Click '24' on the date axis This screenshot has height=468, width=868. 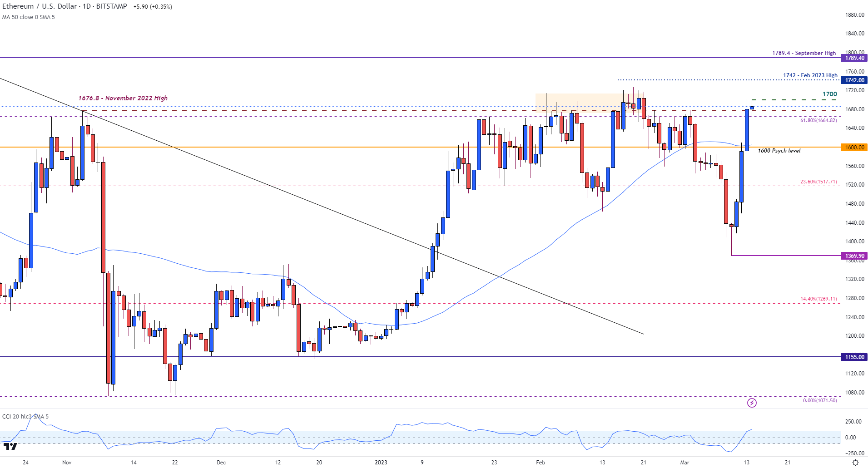tap(25, 463)
